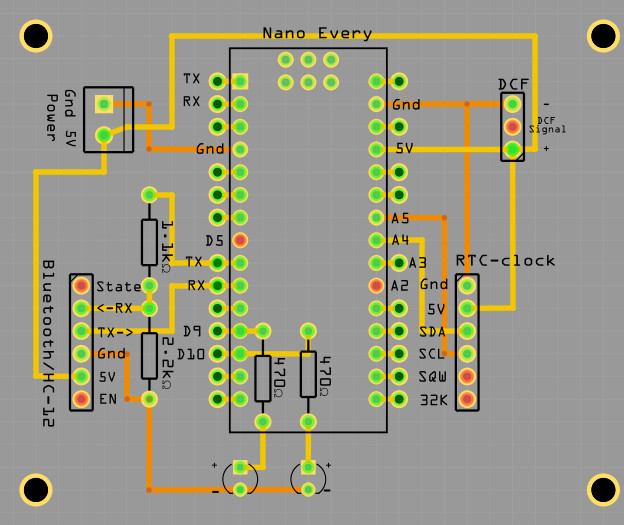Click the red DCF Signal pad
Viewport: 624px width, 525px height.
(513, 127)
